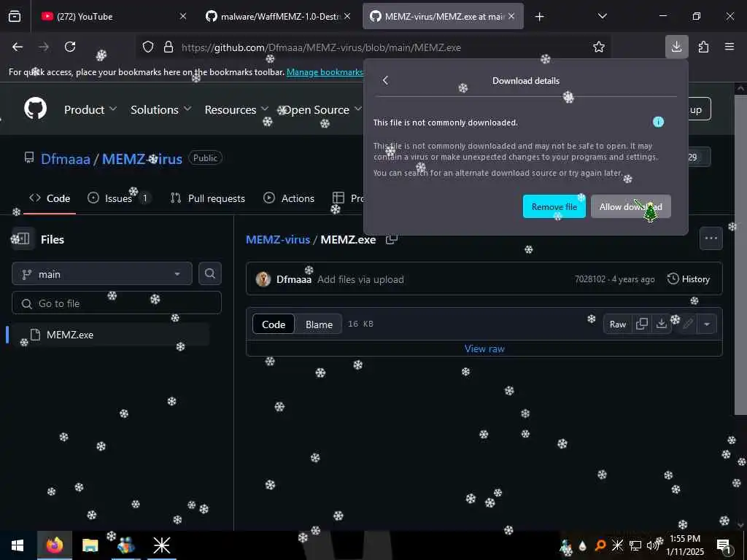Open the edit options dropdown arrow
Screen dimensions: 747x560
[707, 324]
